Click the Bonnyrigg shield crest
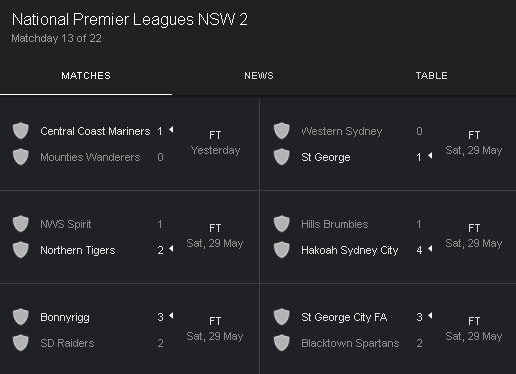This screenshot has height=374, width=516. 21,317
